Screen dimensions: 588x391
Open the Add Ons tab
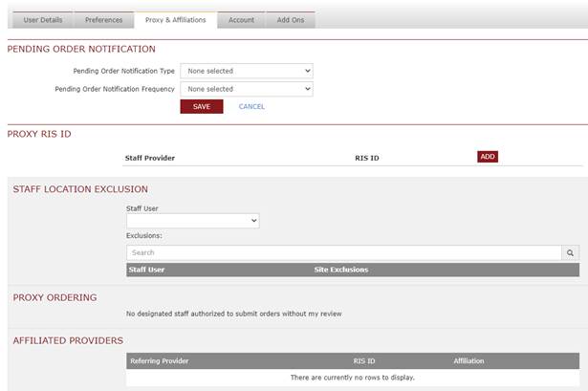(291, 20)
